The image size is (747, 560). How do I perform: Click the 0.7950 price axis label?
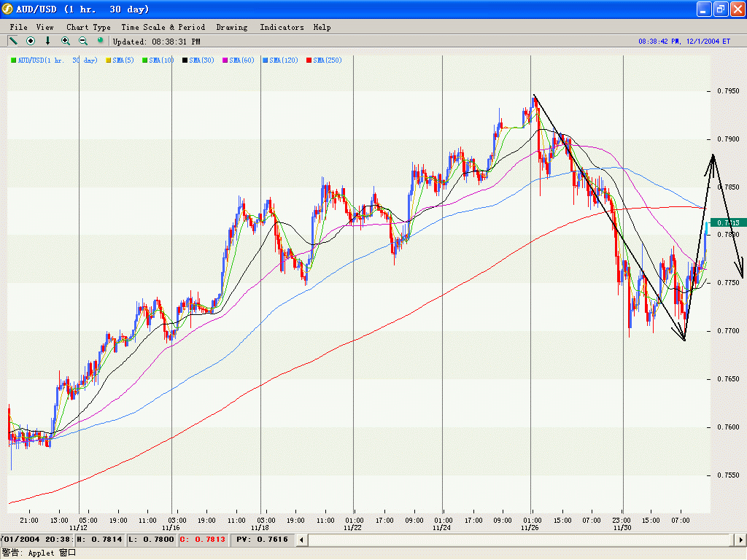tap(729, 91)
